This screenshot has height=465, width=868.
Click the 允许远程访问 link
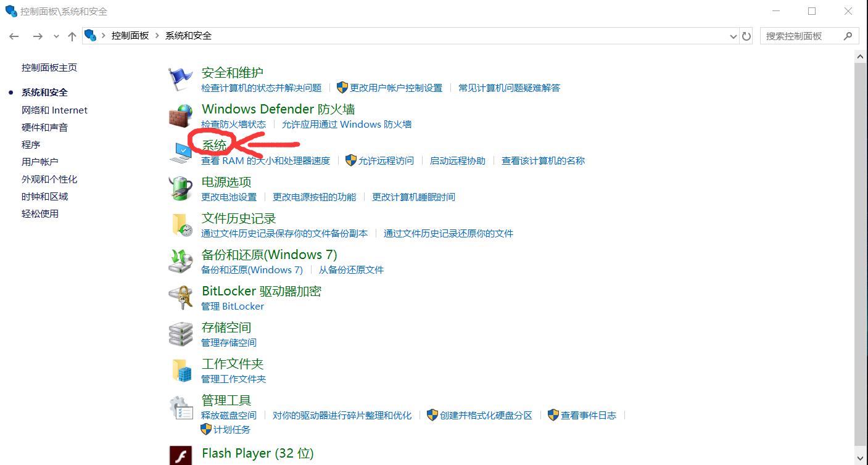point(386,160)
